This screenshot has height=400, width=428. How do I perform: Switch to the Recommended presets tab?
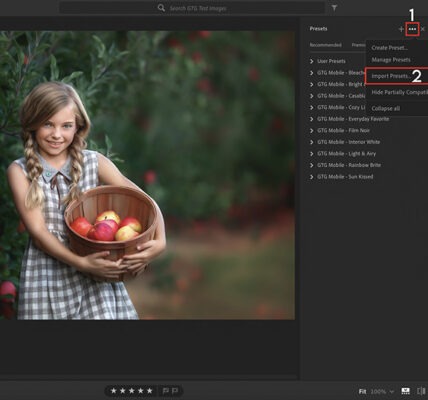click(325, 45)
